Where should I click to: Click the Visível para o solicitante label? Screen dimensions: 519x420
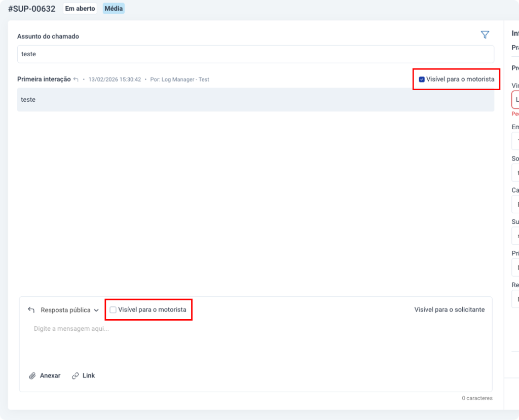[x=449, y=310]
